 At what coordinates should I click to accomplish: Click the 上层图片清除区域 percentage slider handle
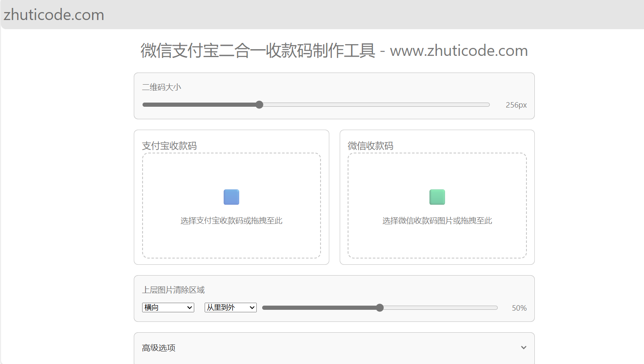coord(380,308)
